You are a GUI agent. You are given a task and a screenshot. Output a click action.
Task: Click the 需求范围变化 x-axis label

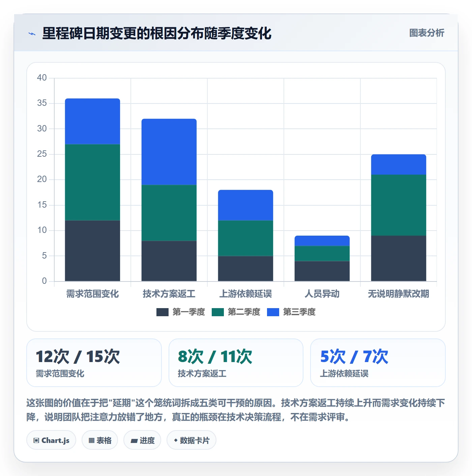(x=92, y=294)
